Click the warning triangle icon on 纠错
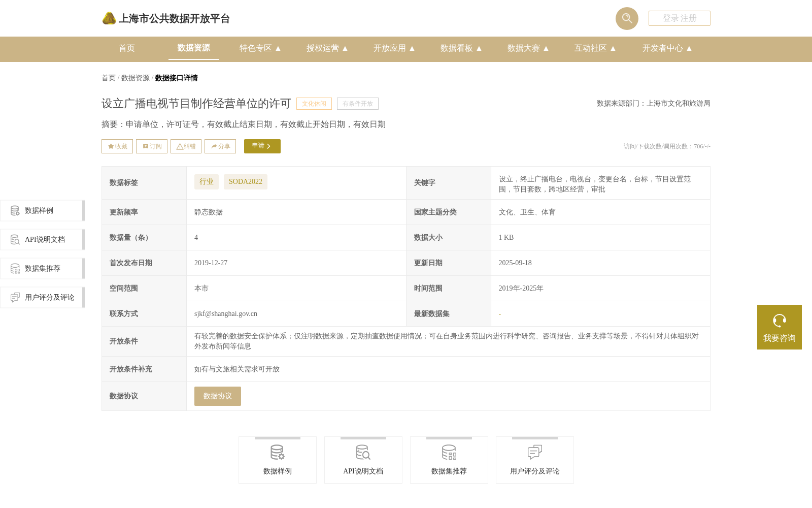This screenshot has width=812, height=508. (x=180, y=146)
